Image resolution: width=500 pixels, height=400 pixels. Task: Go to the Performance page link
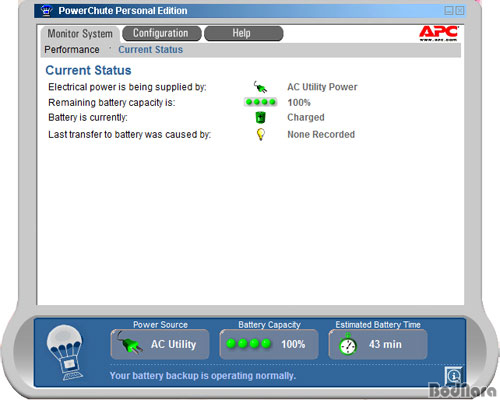point(72,50)
